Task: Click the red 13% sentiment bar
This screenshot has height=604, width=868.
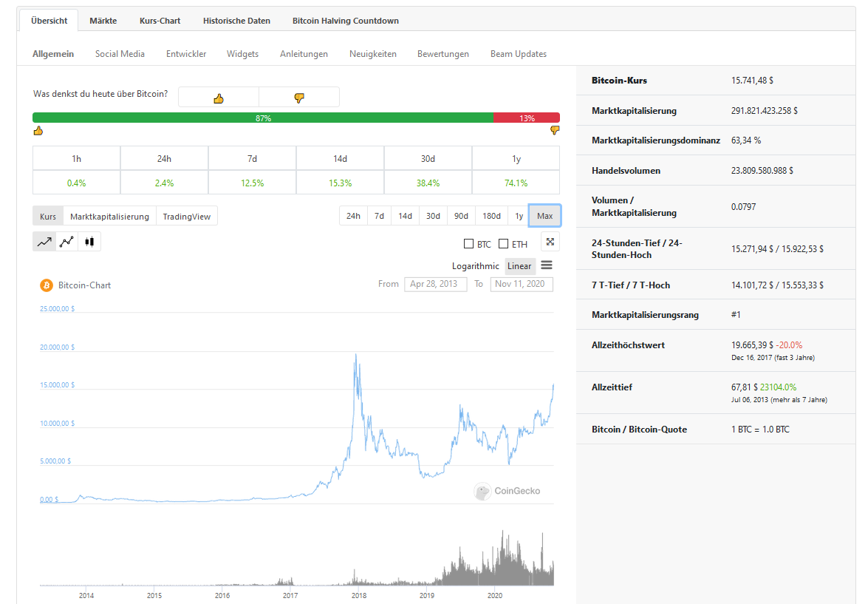Action: click(527, 118)
